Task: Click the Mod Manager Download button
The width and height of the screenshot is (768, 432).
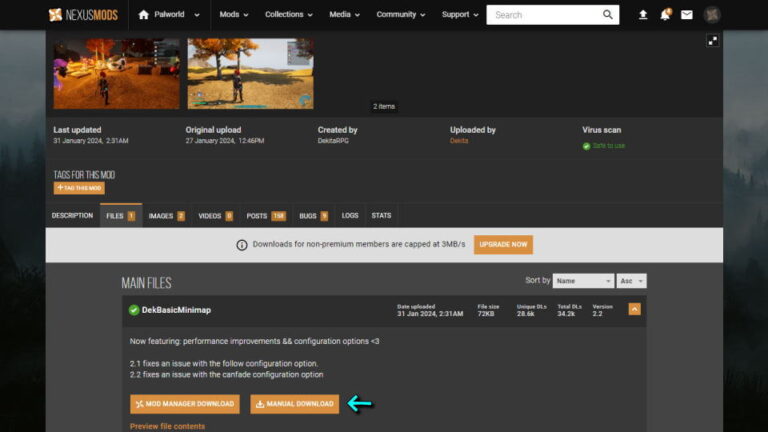Action: (x=185, y=404)
